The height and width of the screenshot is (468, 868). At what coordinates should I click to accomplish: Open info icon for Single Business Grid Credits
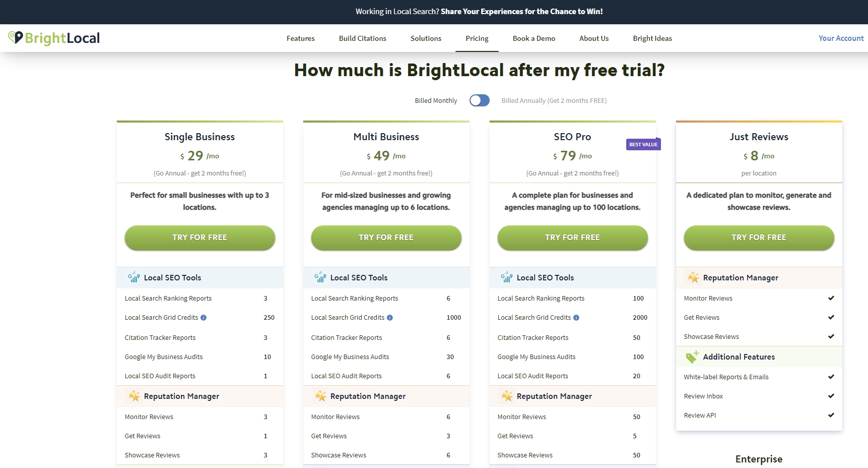(x=204, y=318)
